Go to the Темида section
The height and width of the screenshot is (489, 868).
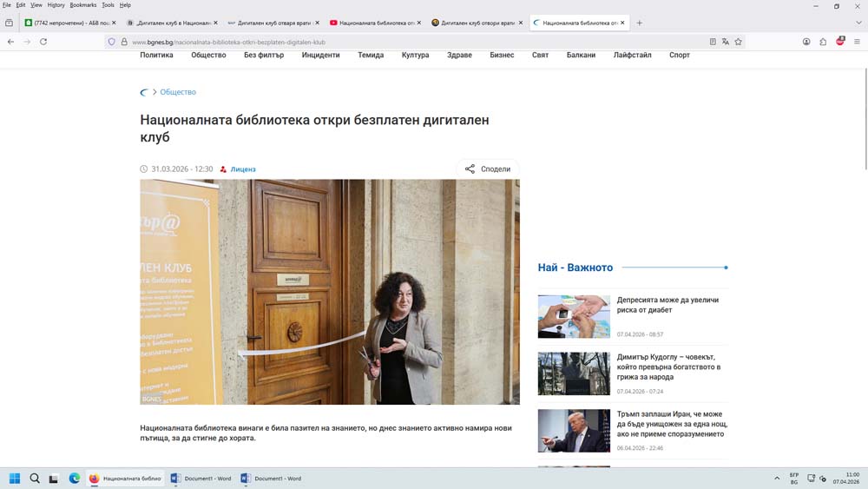point(371,55)
